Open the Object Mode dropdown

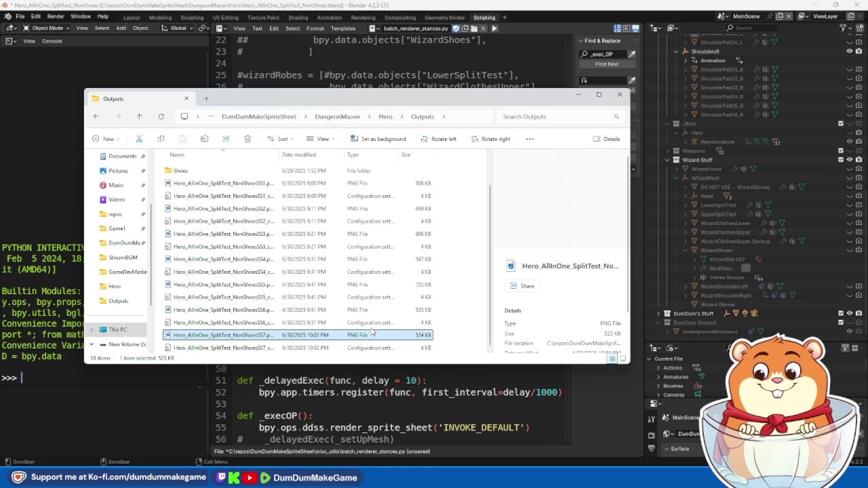[x=45, y=28]
